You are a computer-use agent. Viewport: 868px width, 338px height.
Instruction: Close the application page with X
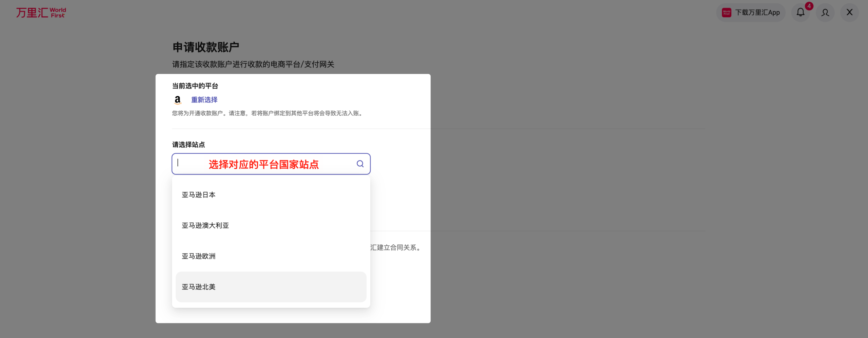(x=849, y=13)
